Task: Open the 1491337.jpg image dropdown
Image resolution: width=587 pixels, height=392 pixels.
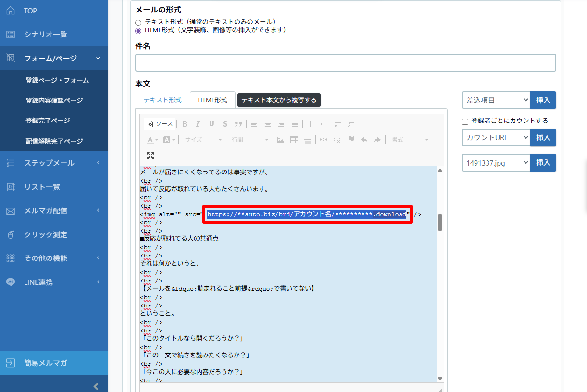Action: (496, 163)
